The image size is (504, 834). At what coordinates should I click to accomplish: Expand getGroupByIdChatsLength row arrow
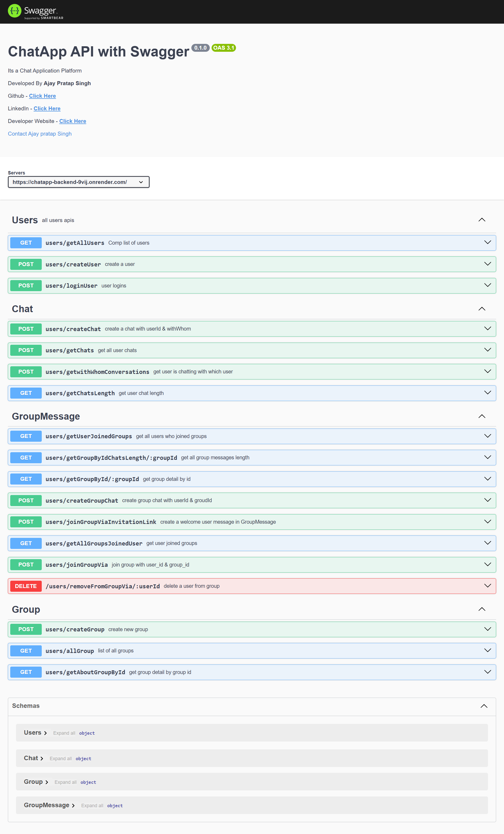[487, 458]
